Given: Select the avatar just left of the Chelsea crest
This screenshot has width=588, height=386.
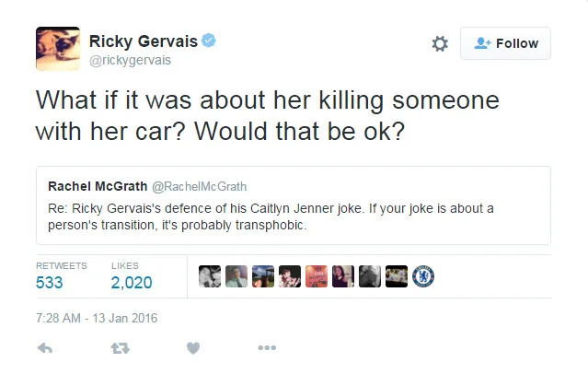Looking at the screenshot, I should (397, 276).
